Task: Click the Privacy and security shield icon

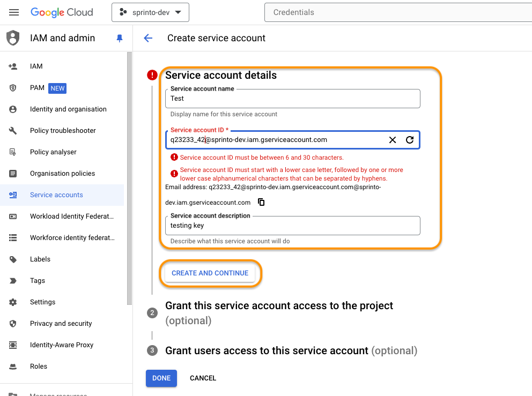Action: pos(13,324)
